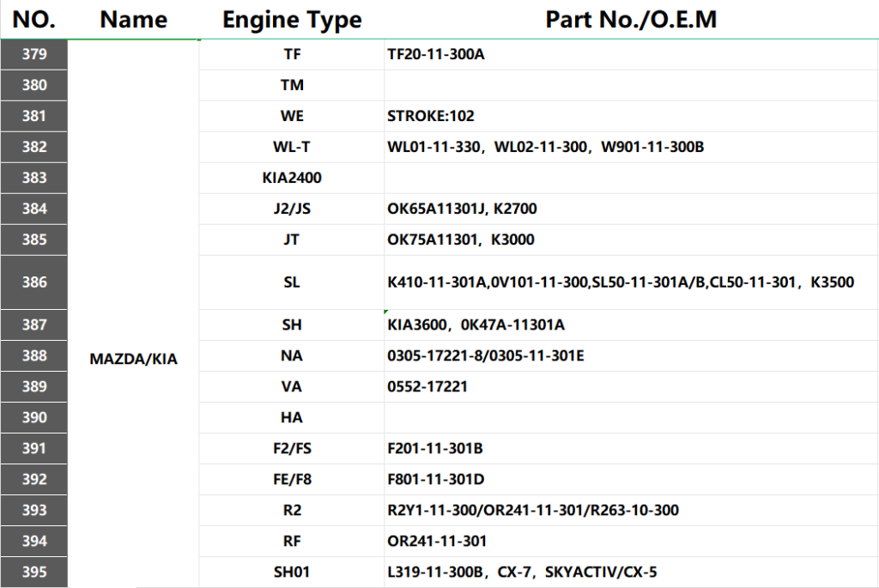Click engine type SL cell
Viewport: 879px width, 588px height.
click(292, 282)
